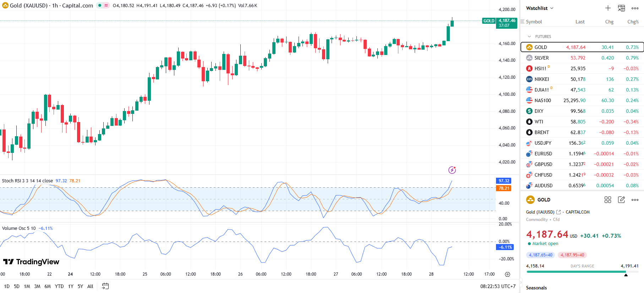Toggle the flag column header beside Symbol
644x293 pixels.
(522, 22)
